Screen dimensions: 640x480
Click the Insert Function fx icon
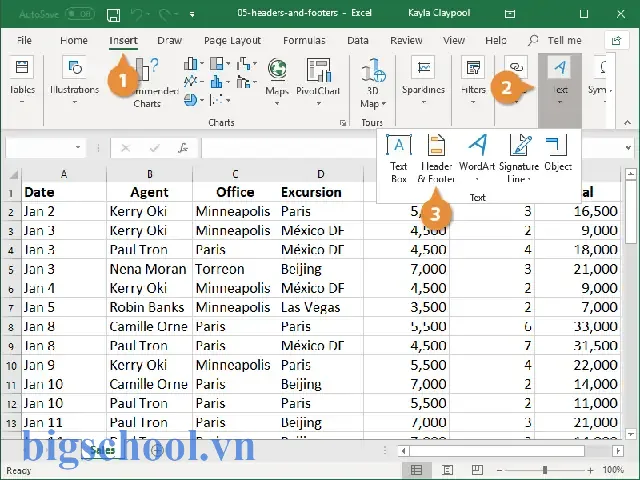183,148
